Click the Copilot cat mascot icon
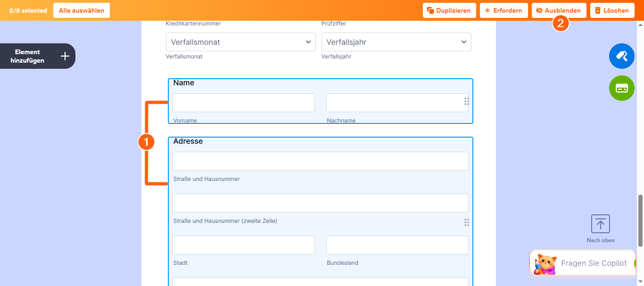Image resolution: width=644 pixels, height=286 pixels. pyautogui.click(x=545, y=264)
